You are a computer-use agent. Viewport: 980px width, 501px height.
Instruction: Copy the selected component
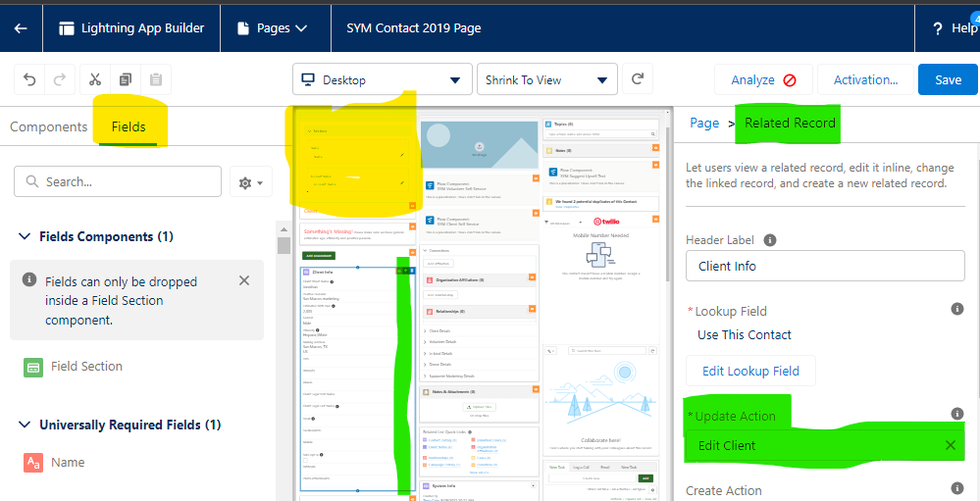[x=126, y=79]
